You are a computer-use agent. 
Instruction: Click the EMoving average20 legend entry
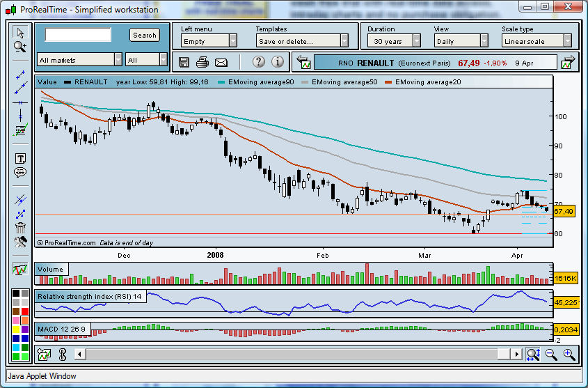click(x=423, y=82)
